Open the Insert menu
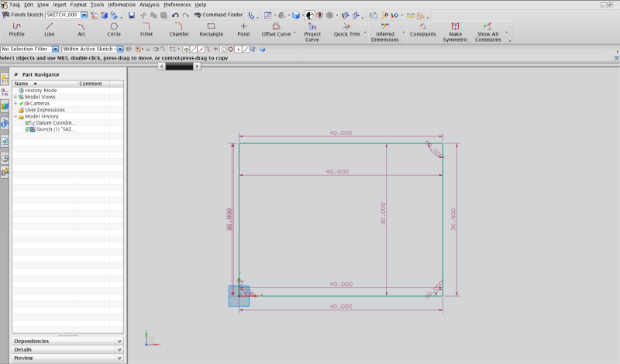This screenshot has height=364, width=620. pyautogui.click(x=60, y=5)
